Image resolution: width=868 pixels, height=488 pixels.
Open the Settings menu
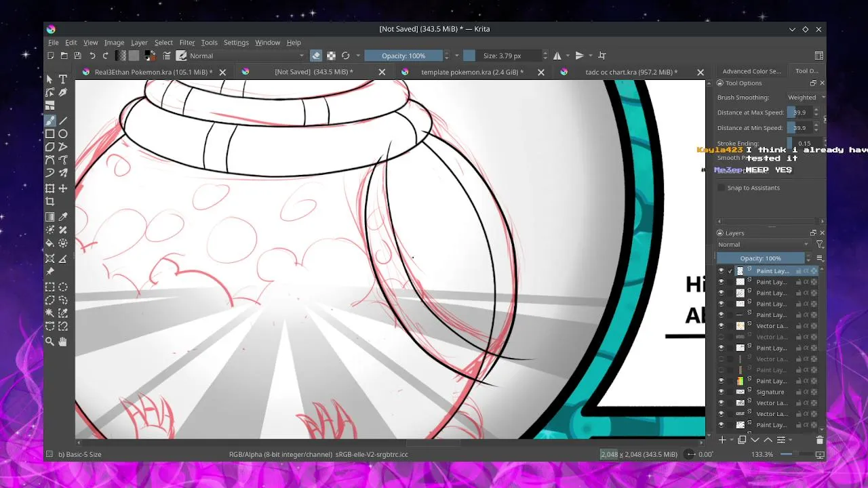(236, 43)
